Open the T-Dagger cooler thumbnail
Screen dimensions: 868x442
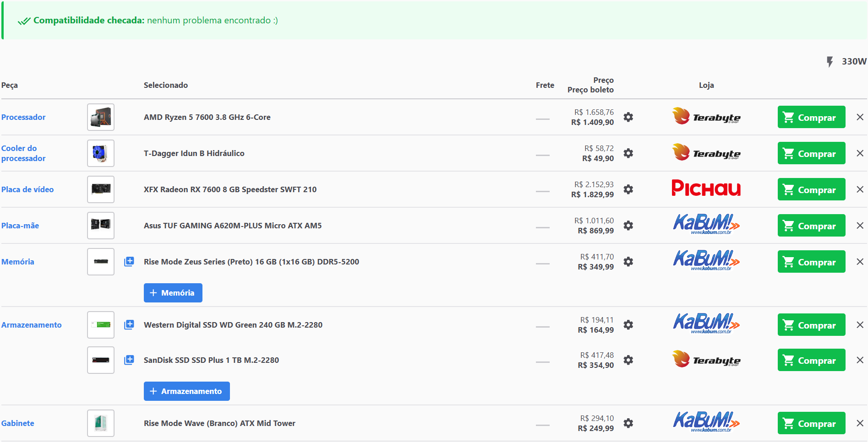point(101,153)
